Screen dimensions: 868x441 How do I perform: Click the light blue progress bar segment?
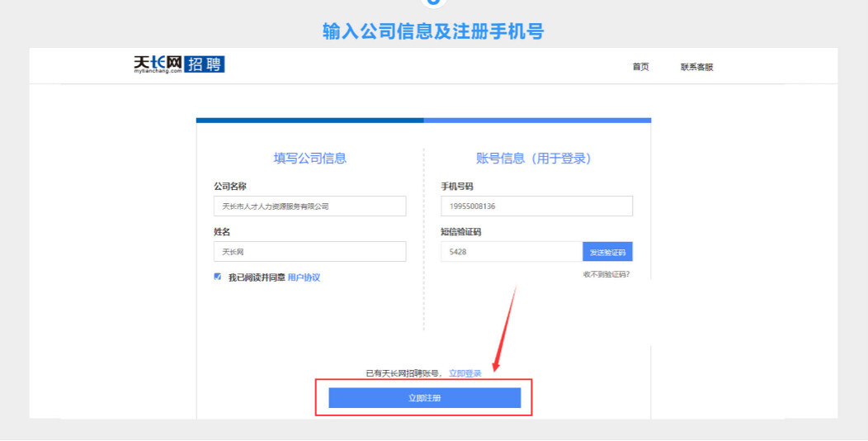tap(537, 121)
